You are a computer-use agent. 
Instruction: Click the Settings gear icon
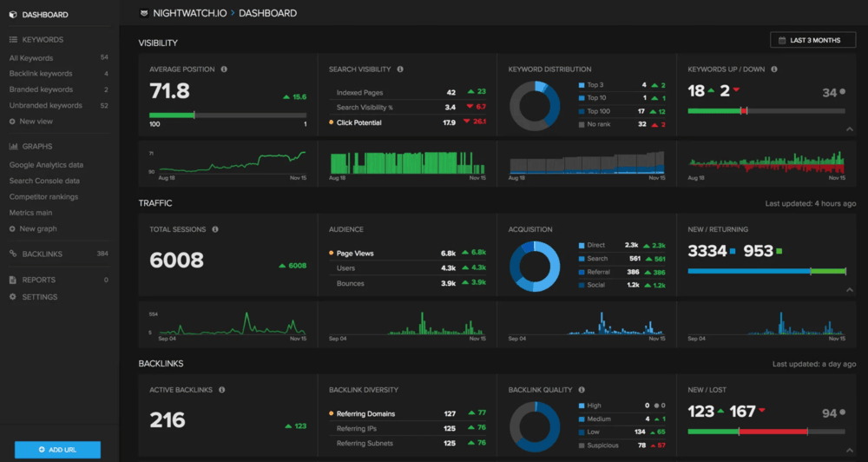click(13, 297)
